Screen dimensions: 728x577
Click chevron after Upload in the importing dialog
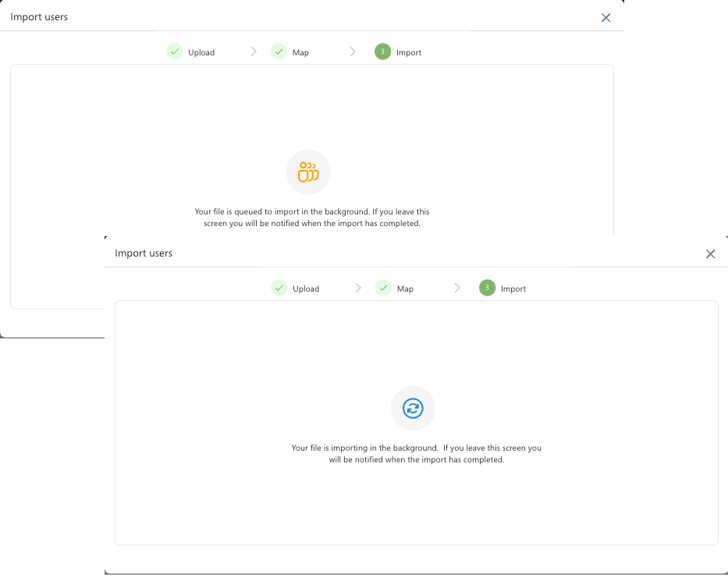pos(358,288)
